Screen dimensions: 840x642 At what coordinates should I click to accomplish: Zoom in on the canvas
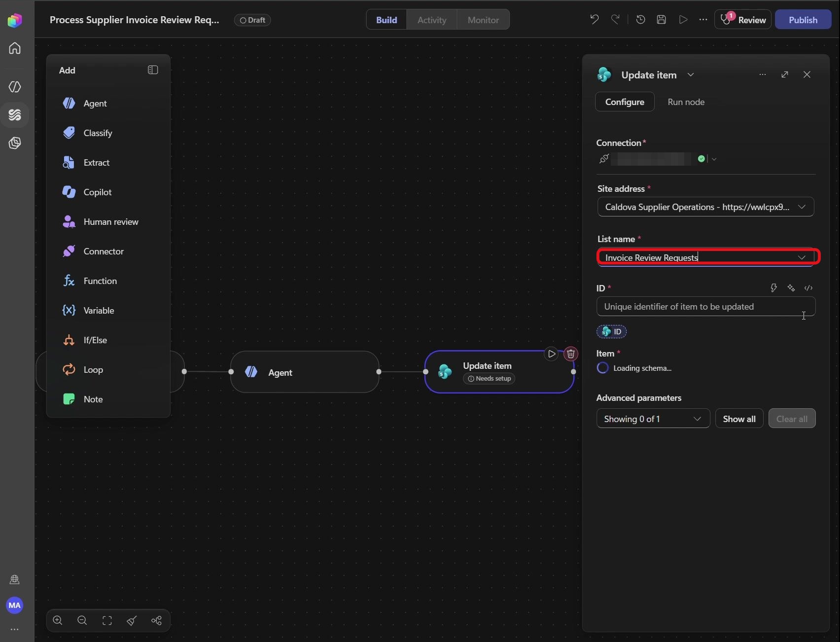click(x=58, y=621)
